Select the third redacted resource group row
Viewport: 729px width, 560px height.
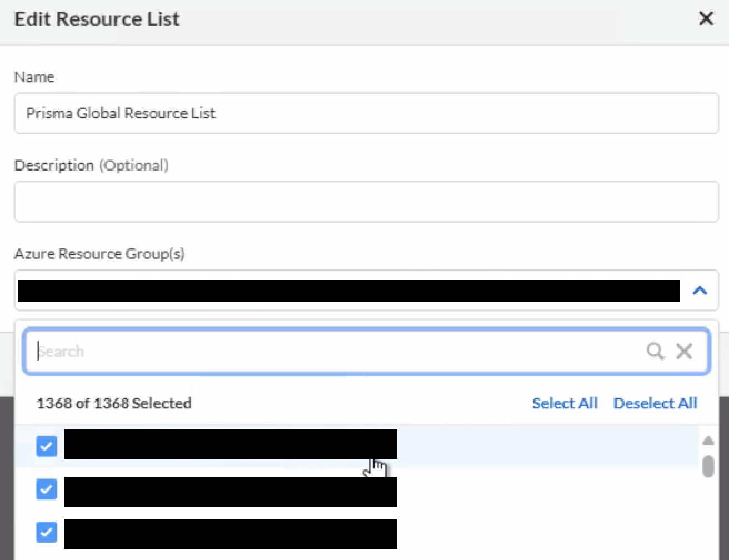pos(230,534)
